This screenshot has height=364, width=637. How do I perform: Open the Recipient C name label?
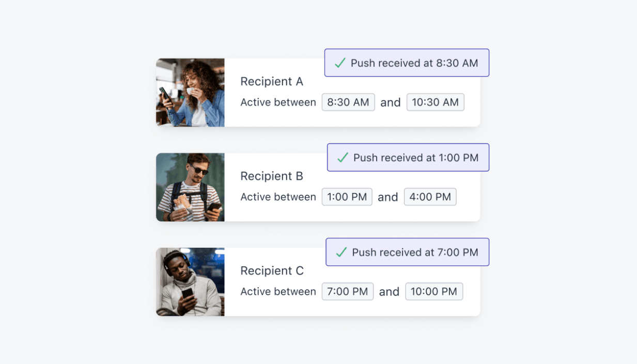(x=272, y=271)
